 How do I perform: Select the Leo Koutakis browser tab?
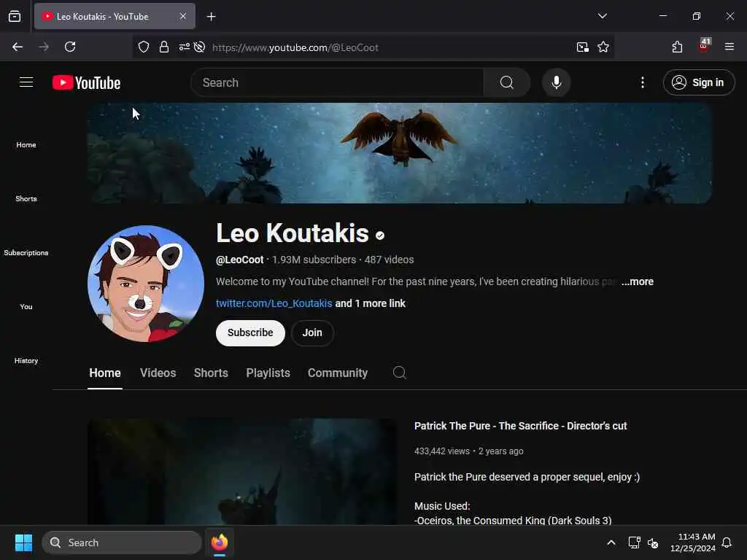coord(115,17)
